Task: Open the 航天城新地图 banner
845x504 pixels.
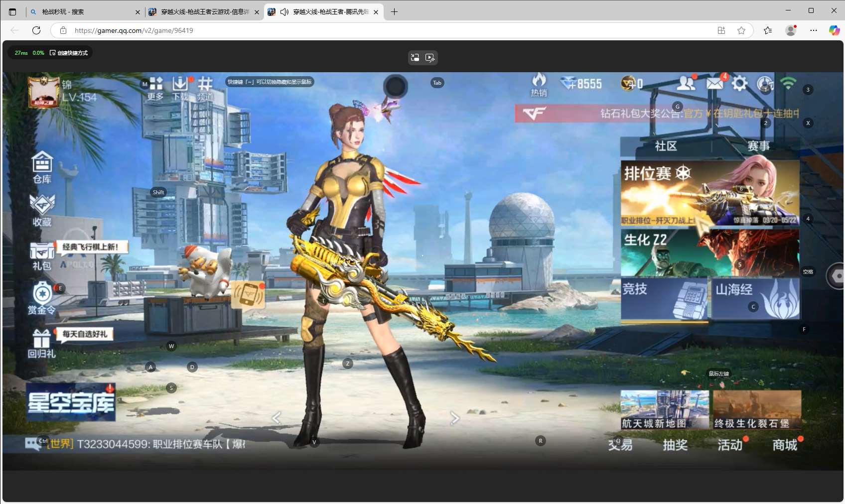Action: coord(665,410)
